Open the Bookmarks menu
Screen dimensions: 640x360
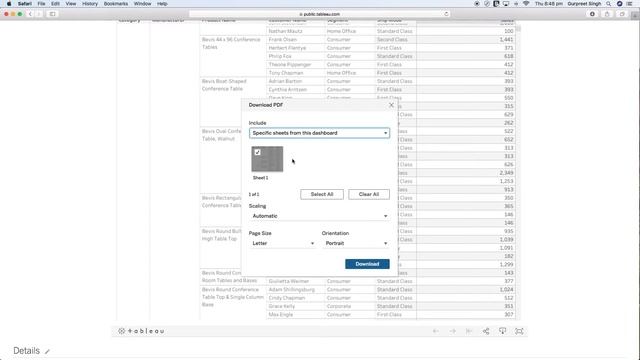click(x=116, y=4)
